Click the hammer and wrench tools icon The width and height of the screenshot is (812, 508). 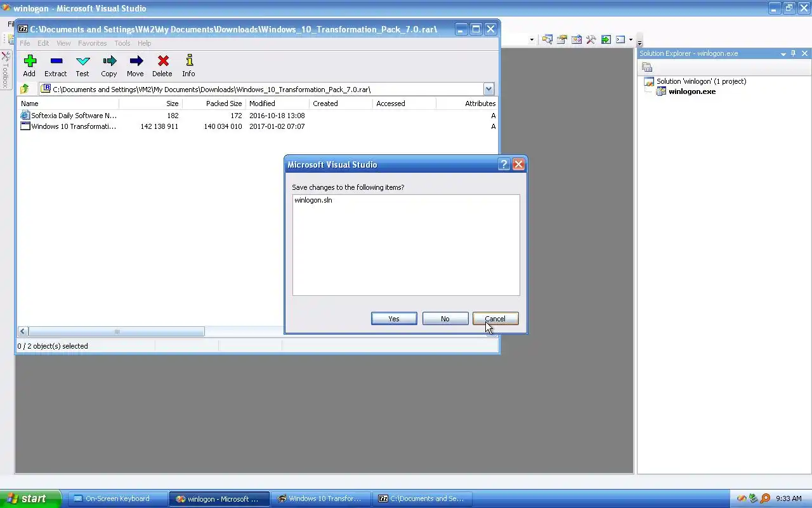point(591,39)
